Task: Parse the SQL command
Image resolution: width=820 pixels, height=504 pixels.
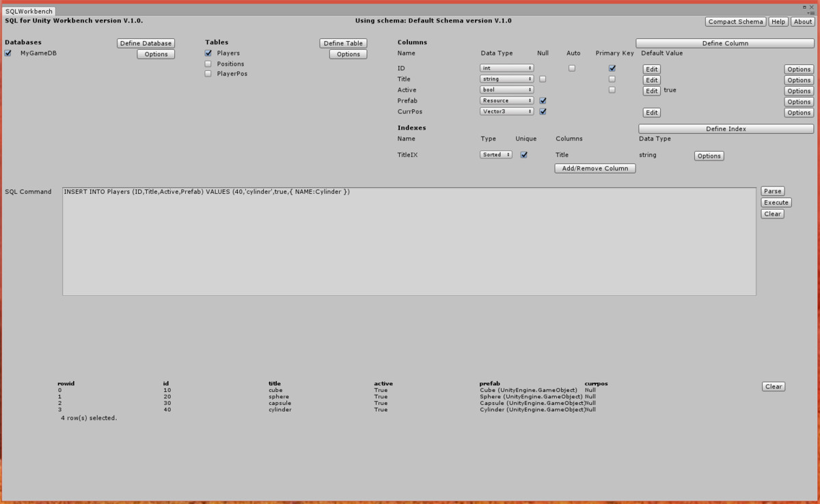Action: 773,191
